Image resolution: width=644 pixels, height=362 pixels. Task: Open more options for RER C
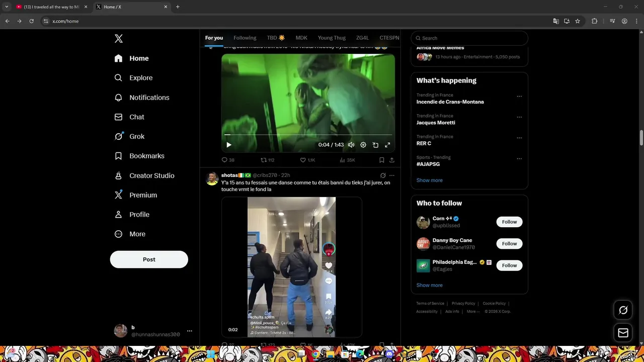[x=519, y=138]
